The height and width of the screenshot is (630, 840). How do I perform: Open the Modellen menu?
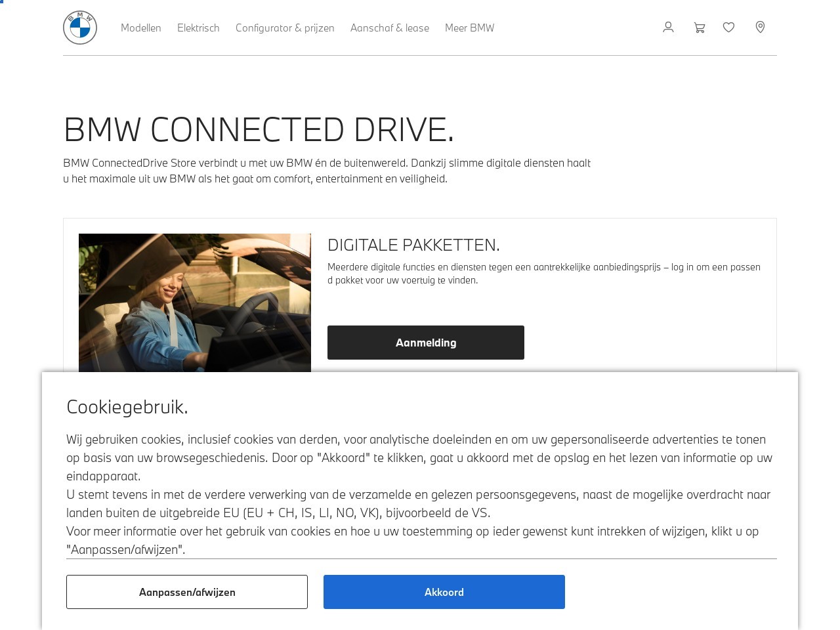[141, 28]
